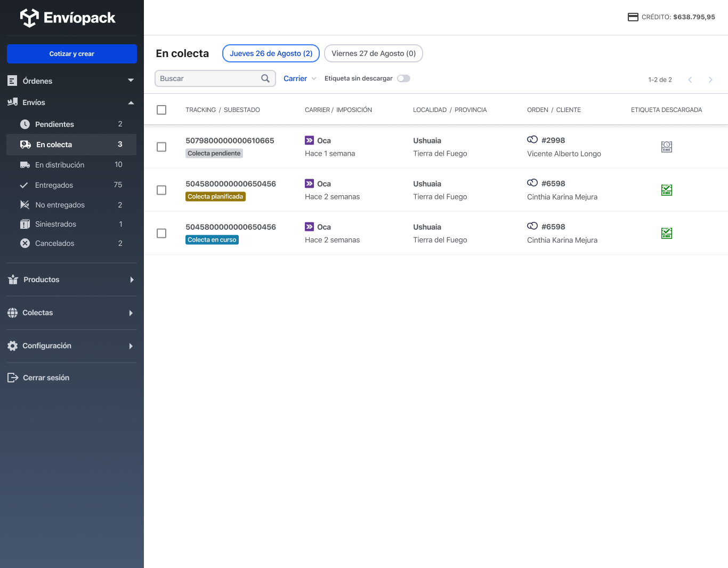Click the No entregados crossed icon
This screenshot has width=728, height=568.
(x=25, y=205)
